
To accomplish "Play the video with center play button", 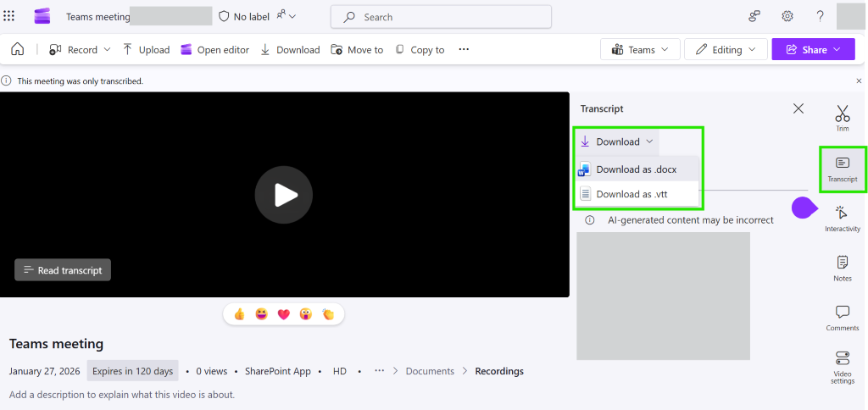I will (x=284, y=195).
